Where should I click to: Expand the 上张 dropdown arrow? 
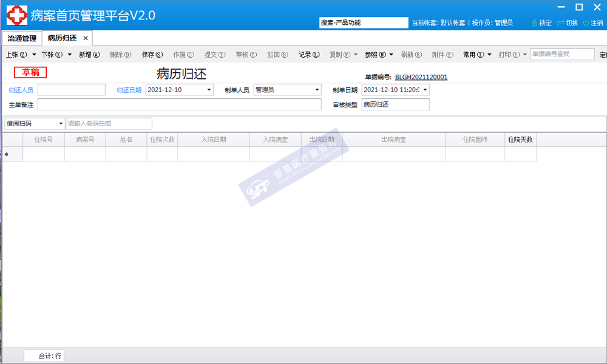click(x=34, y=55)
